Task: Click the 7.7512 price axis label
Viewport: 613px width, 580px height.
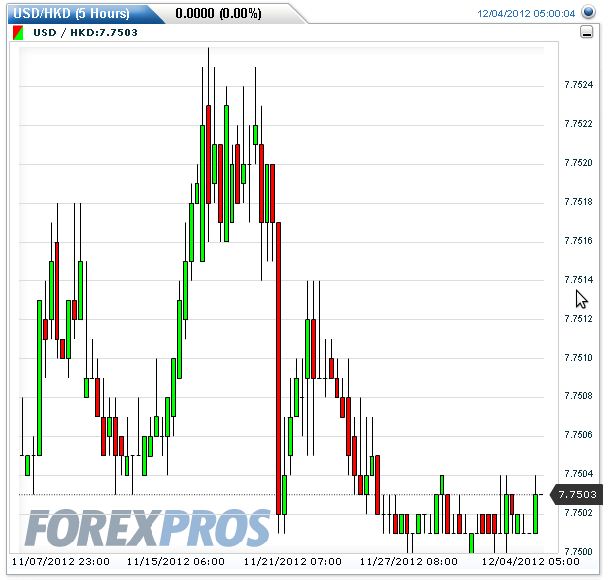Action: tap(579, 319)
